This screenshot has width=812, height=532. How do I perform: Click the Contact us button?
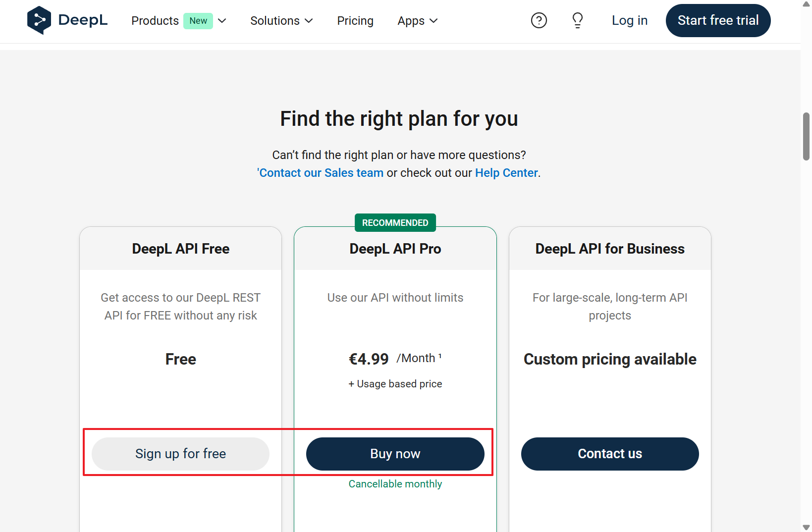(610, 454)
